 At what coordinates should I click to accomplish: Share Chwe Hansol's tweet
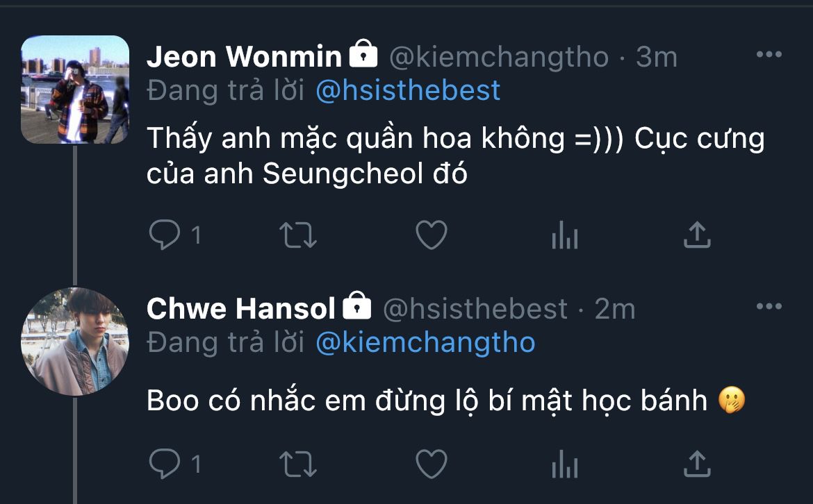coord(696,463)
